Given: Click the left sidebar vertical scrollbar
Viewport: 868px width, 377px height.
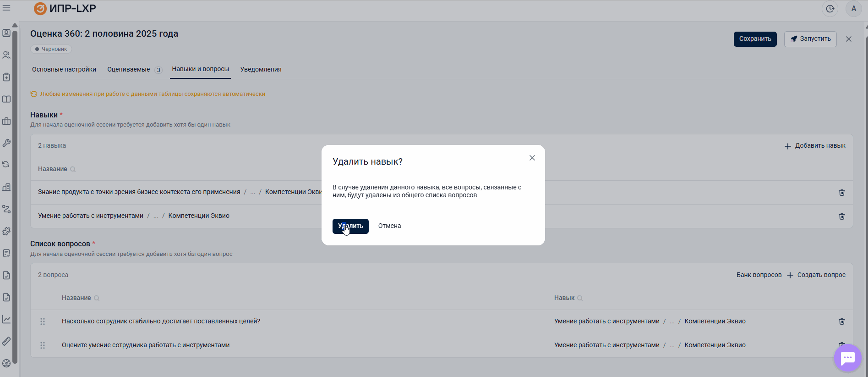Looking at the screenshot, I should point(15,197).
